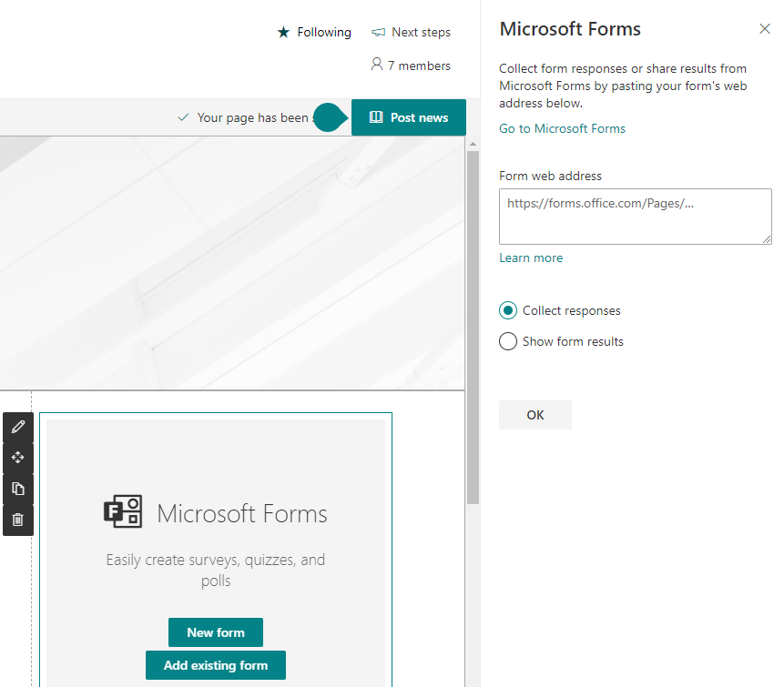The image size is (784, 687).
Task: Select Collect responses radio option
Action: click(x=508, y=311)
